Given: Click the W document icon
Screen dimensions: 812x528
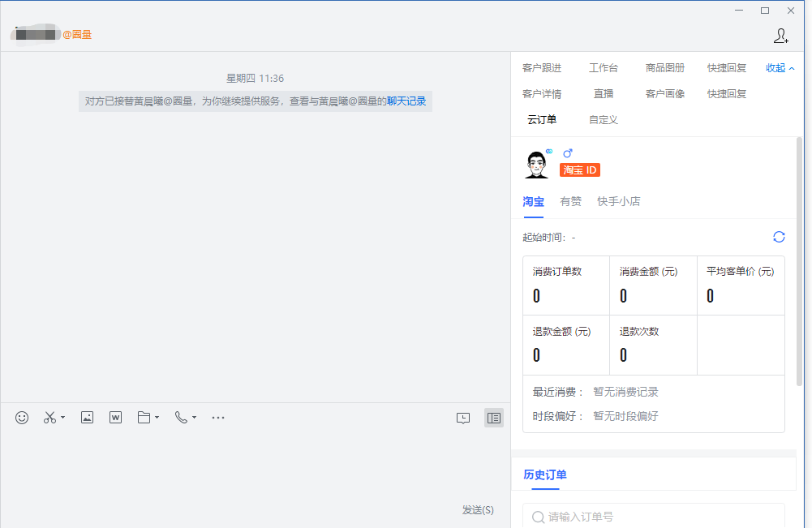Looking at the screenshot, I should pyautogui.click(x=115, y=418).
